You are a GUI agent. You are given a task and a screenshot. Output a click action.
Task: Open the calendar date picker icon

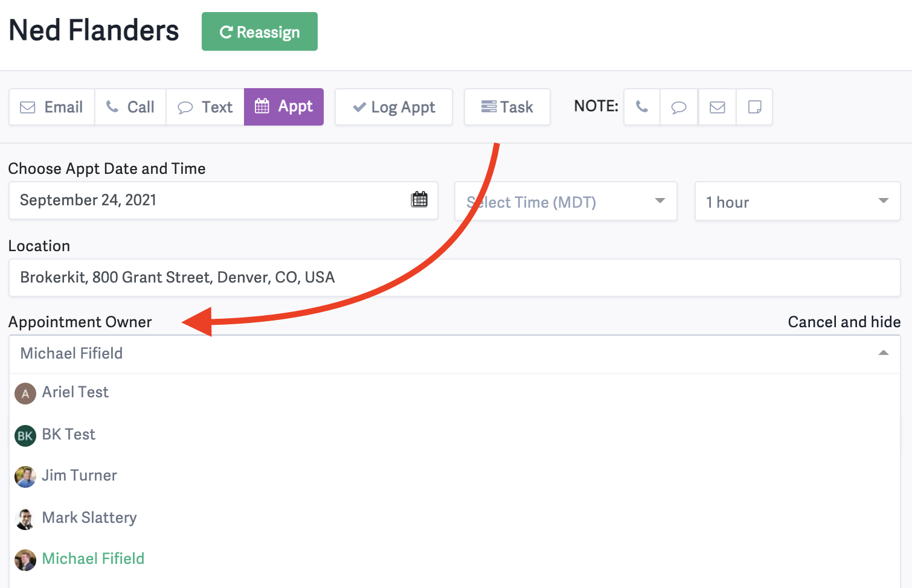[x=419, y=200]
